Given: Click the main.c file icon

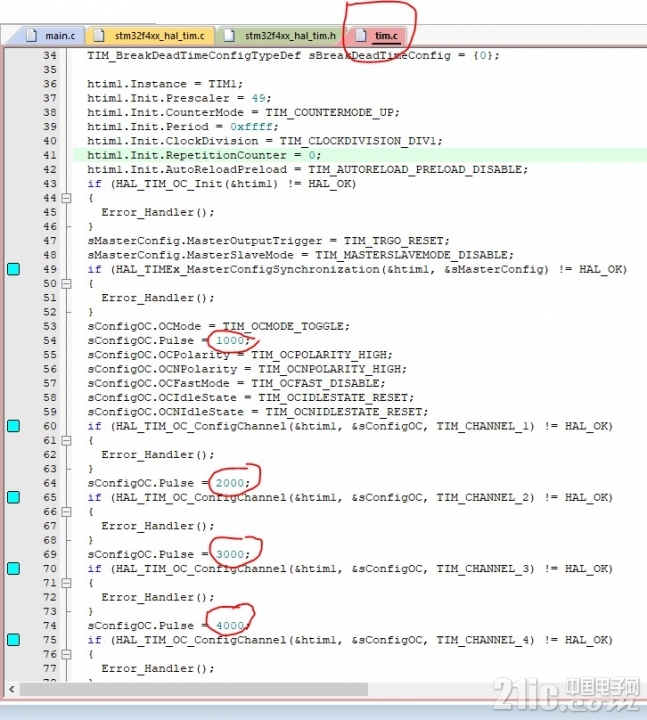Looking at the screenshot, I should coord(31,35).
